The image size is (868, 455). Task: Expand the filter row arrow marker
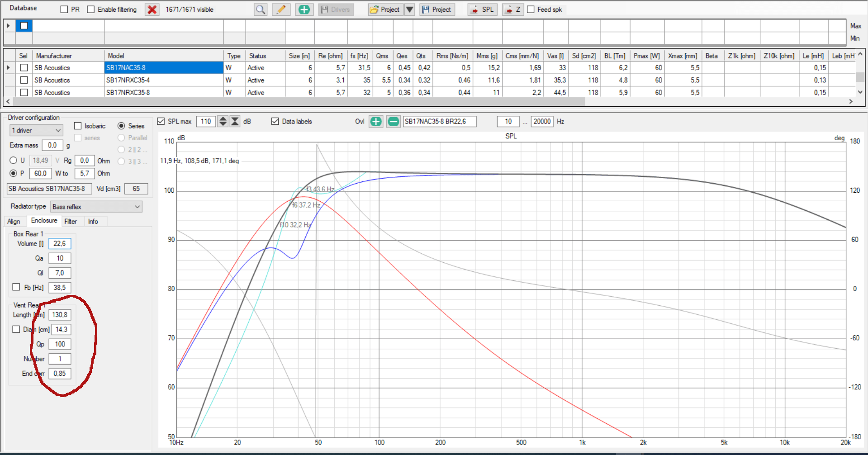click(x=8, y=26)
